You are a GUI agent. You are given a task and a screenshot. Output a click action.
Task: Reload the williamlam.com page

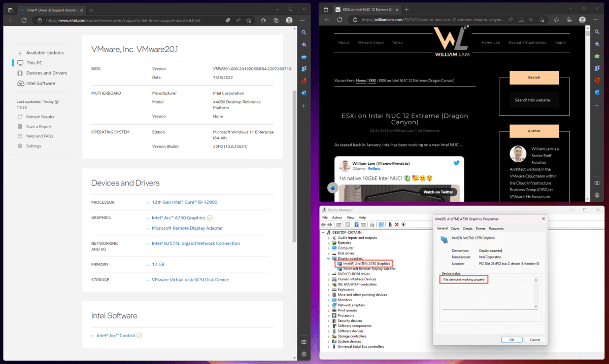coord(340,20)
